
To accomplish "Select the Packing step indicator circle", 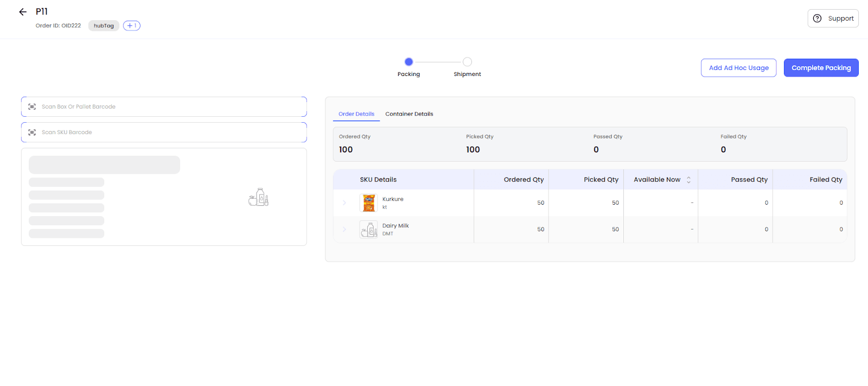I will coord(409,62).
